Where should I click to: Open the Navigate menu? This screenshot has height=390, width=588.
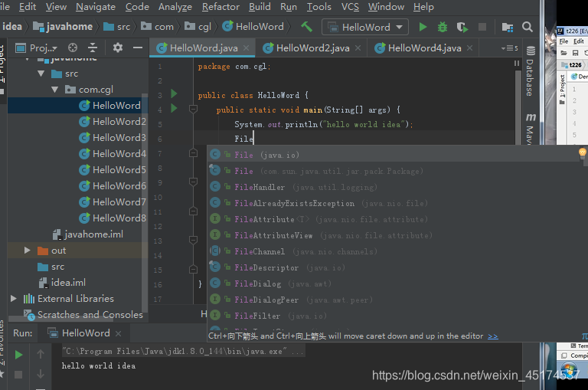[x=96, y=7]
